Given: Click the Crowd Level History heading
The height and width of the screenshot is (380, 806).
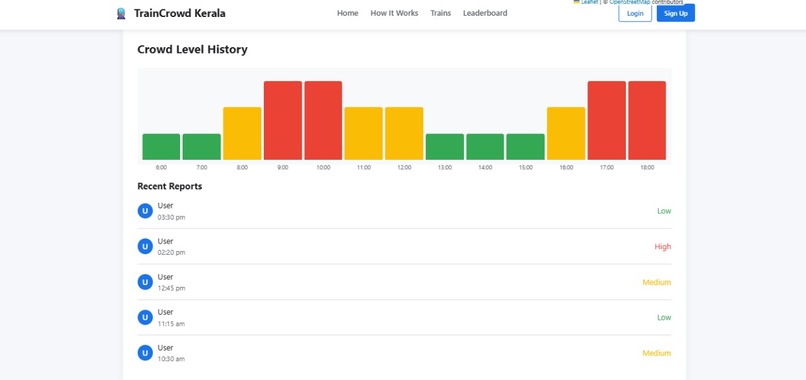Looking at the screenshot, I should pos(192,49).
